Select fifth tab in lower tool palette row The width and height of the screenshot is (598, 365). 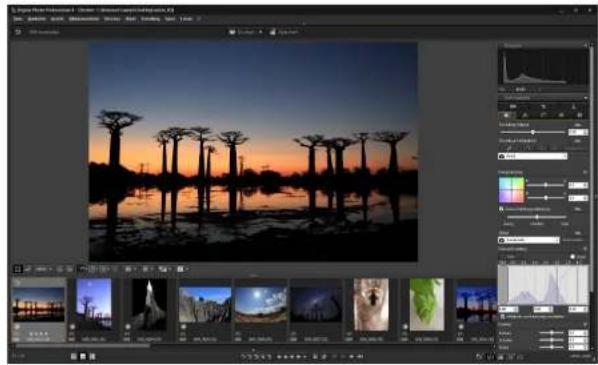click(x=579, y=115)
